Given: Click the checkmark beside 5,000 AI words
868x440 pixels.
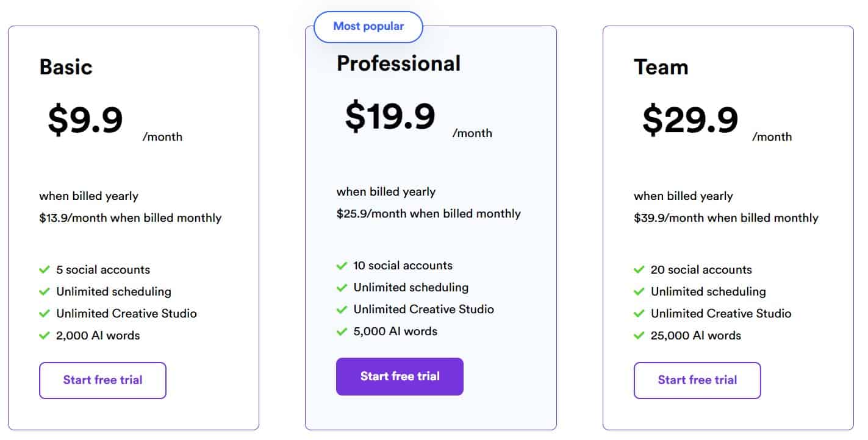Looking at the screenshot, I should tap(341, 331).
